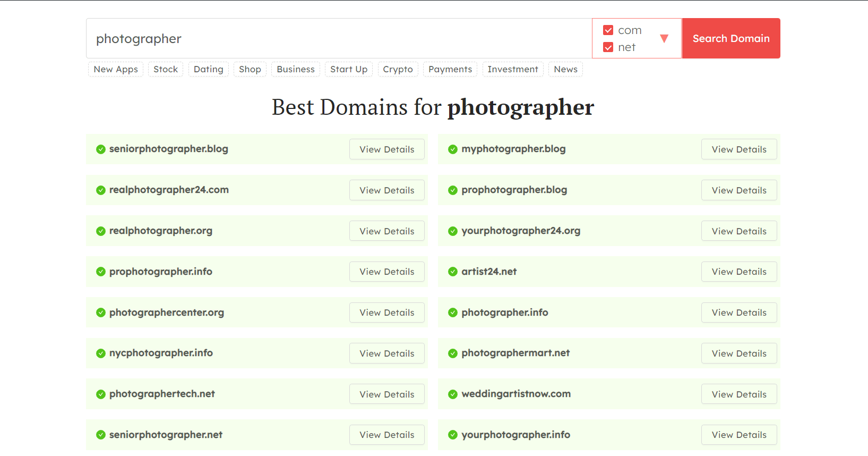This screenshot has width=868, height=456.
Task: Click check icon beside nycphotographer.info
Action: [100, 353]
